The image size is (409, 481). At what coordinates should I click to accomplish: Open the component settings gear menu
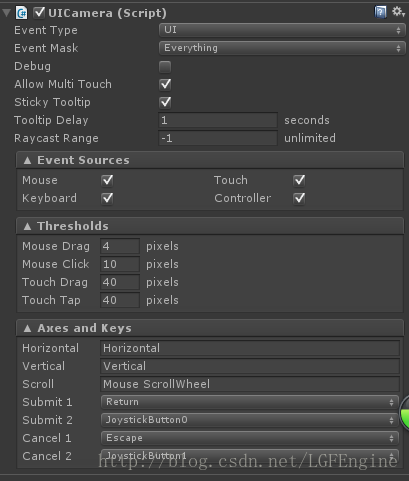point(398,12)
